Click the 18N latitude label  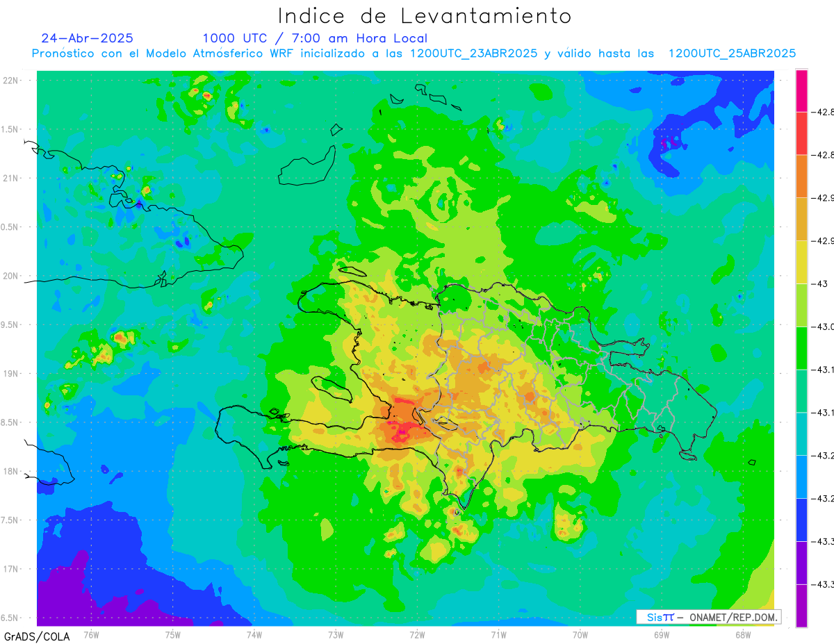coord(12,471)
